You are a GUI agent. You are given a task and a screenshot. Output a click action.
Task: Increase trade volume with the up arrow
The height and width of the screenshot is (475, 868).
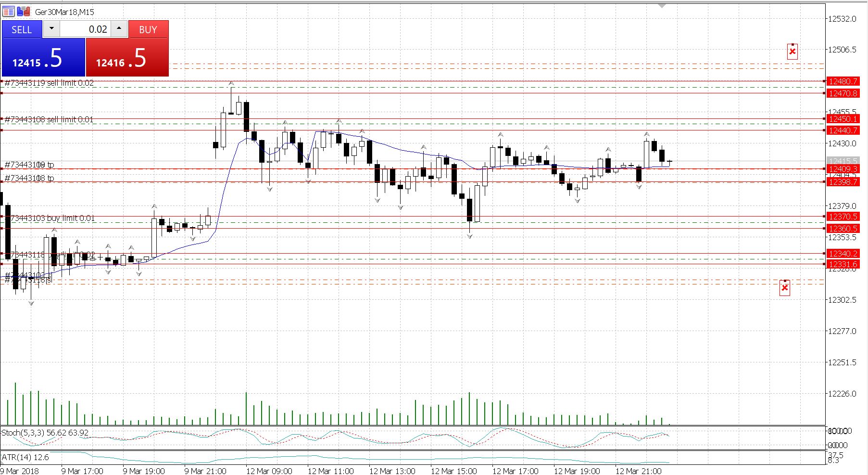pos(119,29)
